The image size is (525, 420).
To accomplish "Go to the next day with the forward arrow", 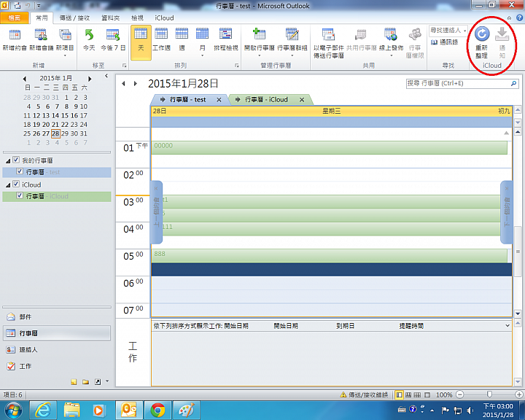I will (136, 84).
